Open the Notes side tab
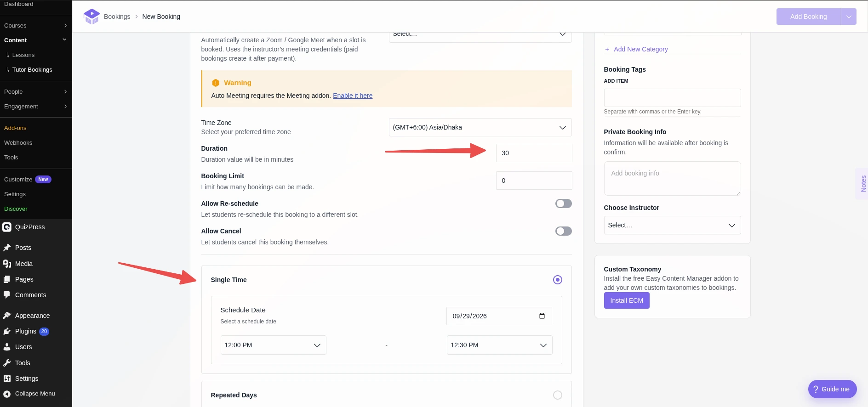868x407 pixels. point(863,184)
